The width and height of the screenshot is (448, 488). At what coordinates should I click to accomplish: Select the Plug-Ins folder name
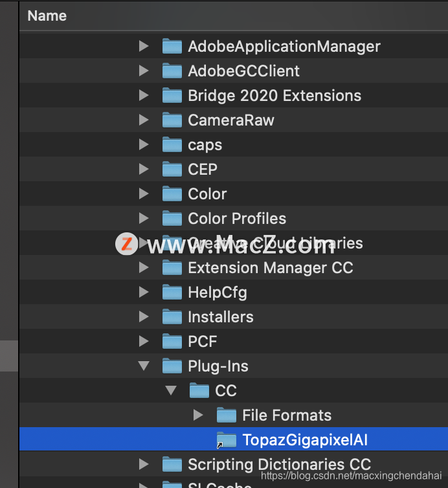coord(218,366)
